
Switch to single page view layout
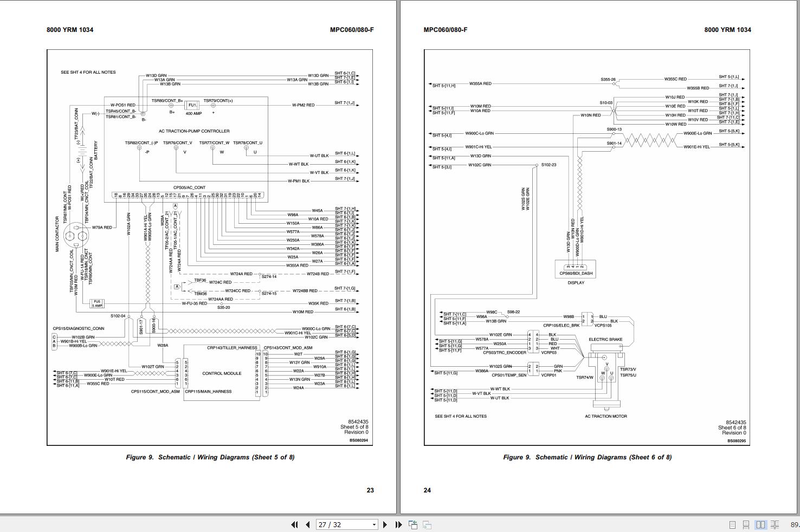[x=732, y=524]
